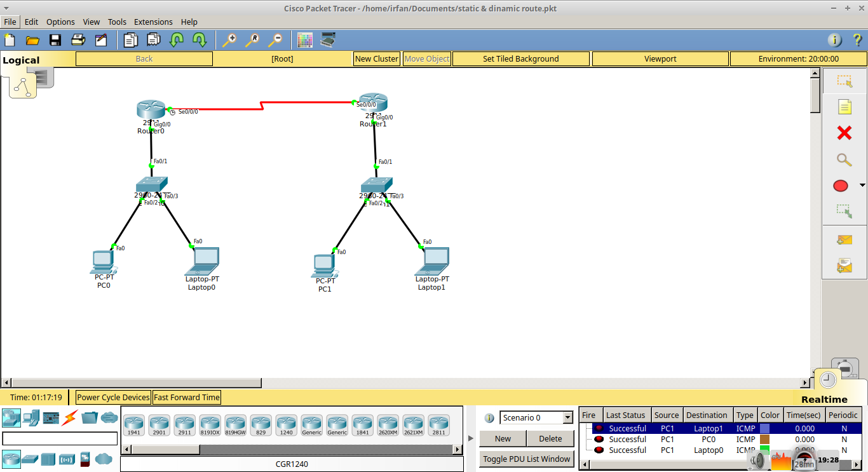Redo with the right green arrow icon
868x472 pixels.
[x=200, y=40]
